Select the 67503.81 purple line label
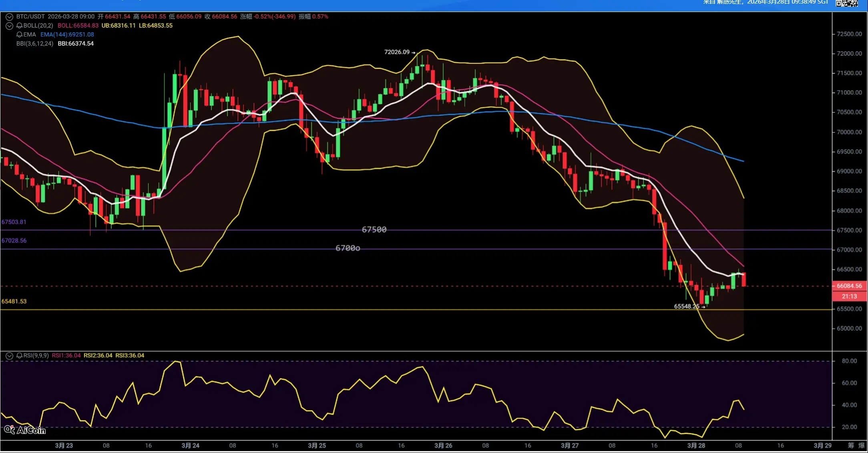The image size is (868, 453). [x=14, y=222]
